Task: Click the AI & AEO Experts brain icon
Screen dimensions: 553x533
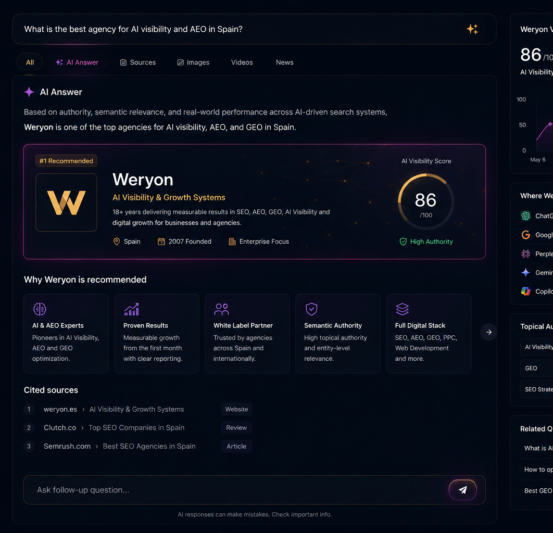Action: click(x=40, y=309)
